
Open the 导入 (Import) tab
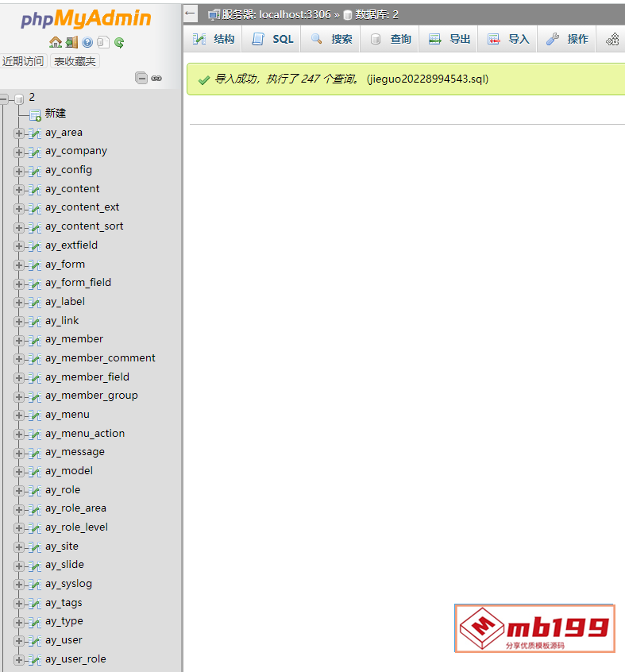508,39
